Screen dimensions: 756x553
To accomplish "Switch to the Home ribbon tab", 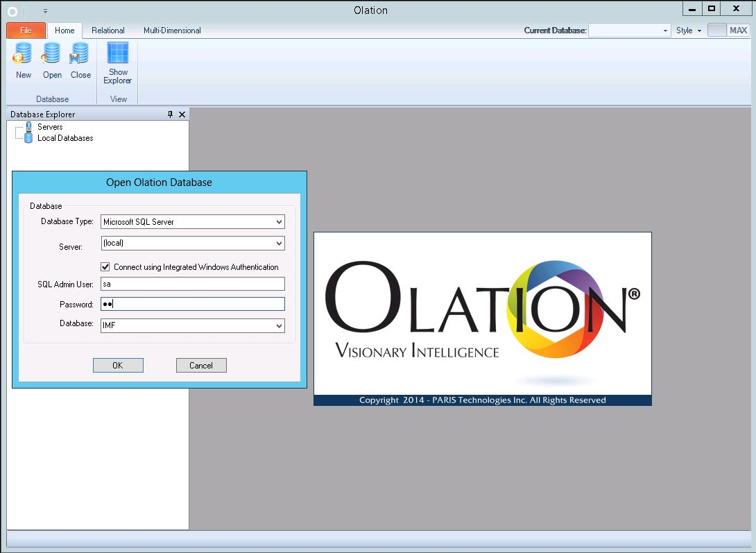I will click(x=65, y=31).
